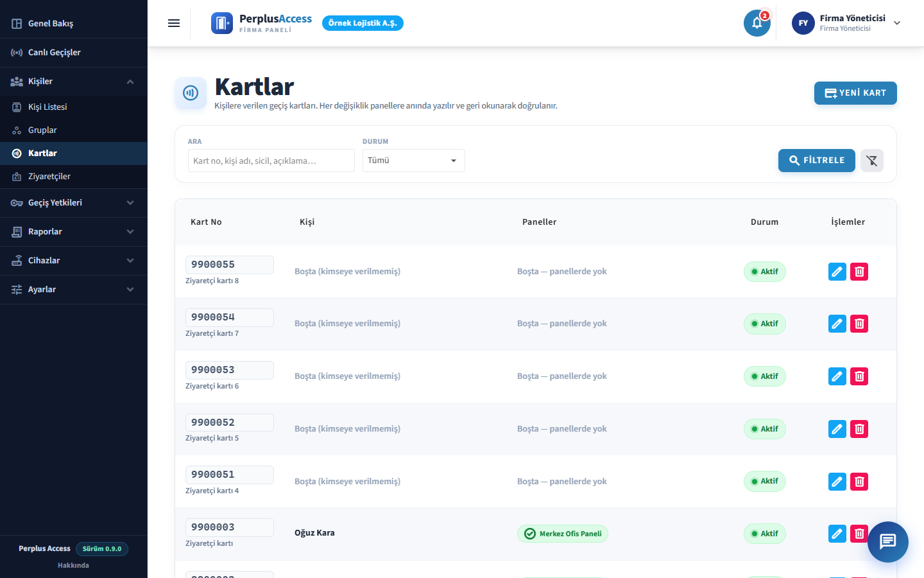924x578 pixels.
Task: Edit card 9900053 with pencil icon
Action: (x=837, y=376)
